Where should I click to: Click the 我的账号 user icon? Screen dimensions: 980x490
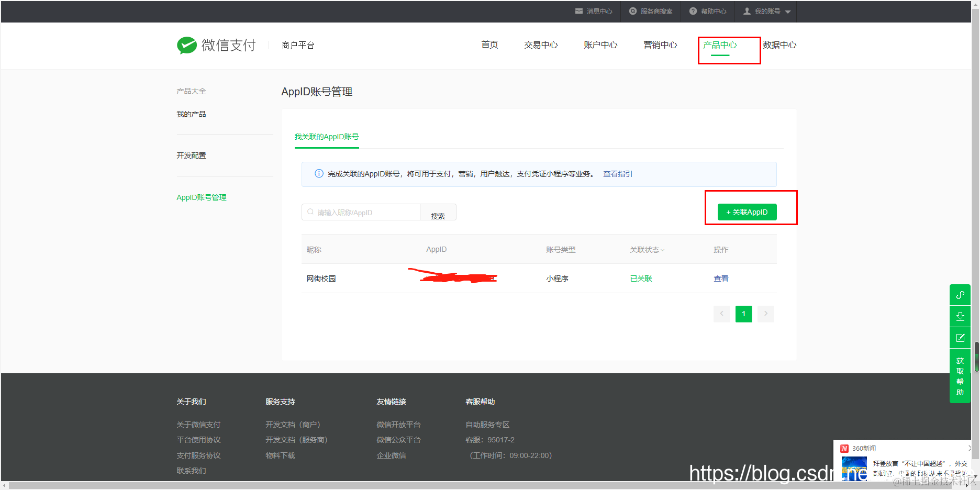pyautogui.click(x=747, y=11)
